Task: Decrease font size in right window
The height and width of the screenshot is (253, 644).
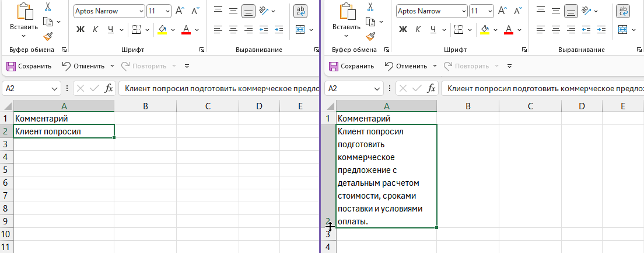Action: pyautogui.click(x=518, y=11)
